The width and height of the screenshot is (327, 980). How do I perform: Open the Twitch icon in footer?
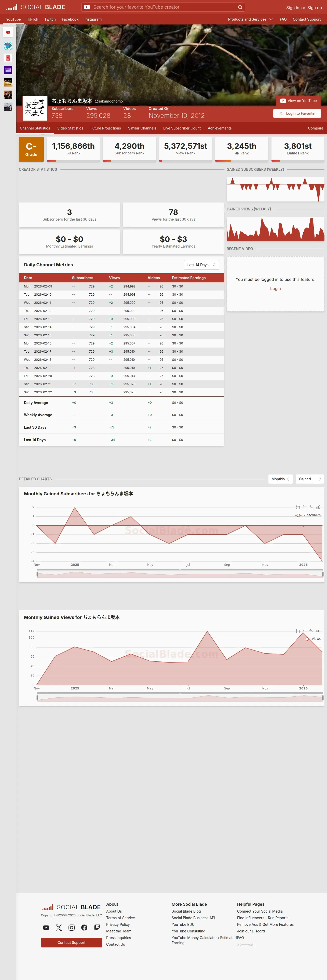click(x=97, y=928)
